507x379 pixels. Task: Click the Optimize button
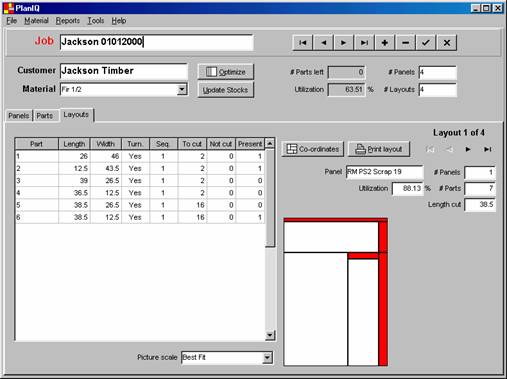pyautogui.click(x=226, y=72)
